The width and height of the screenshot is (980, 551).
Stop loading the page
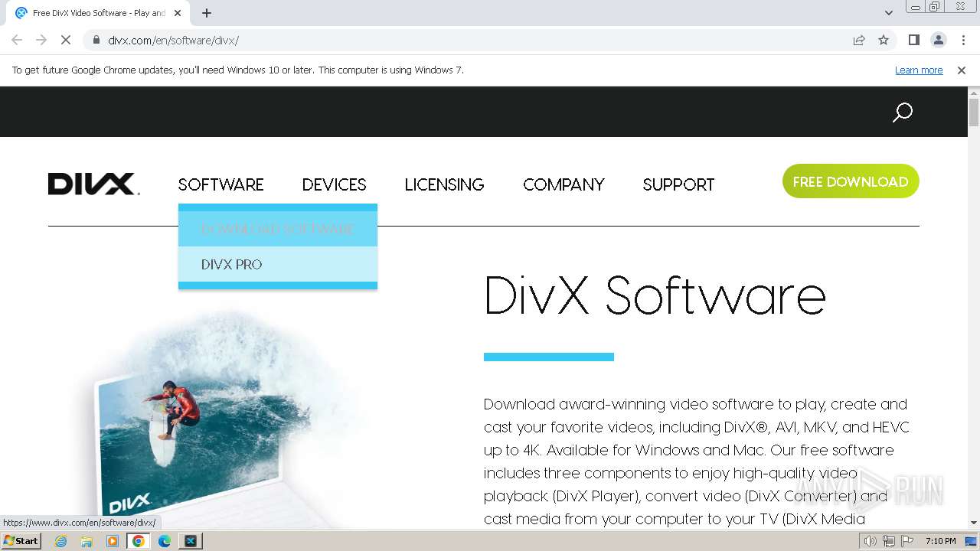point(66,40)
